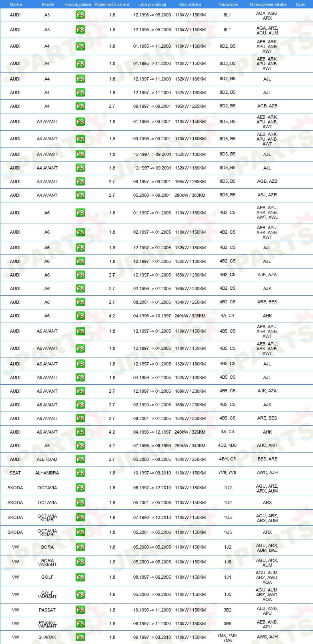313x644 pixels.
Task: Click the production years 09.1997 -> 03.2010
Action: click(x=152, y=637)
